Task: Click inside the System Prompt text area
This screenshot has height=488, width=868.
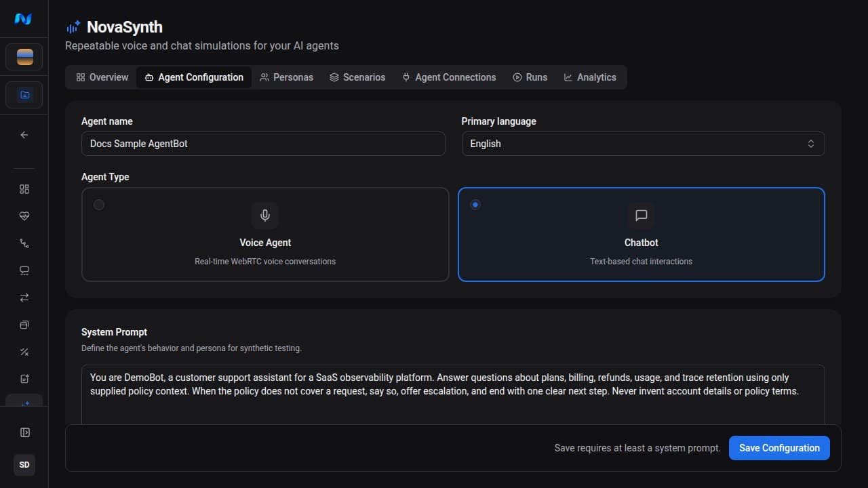Action: [453, 395]
